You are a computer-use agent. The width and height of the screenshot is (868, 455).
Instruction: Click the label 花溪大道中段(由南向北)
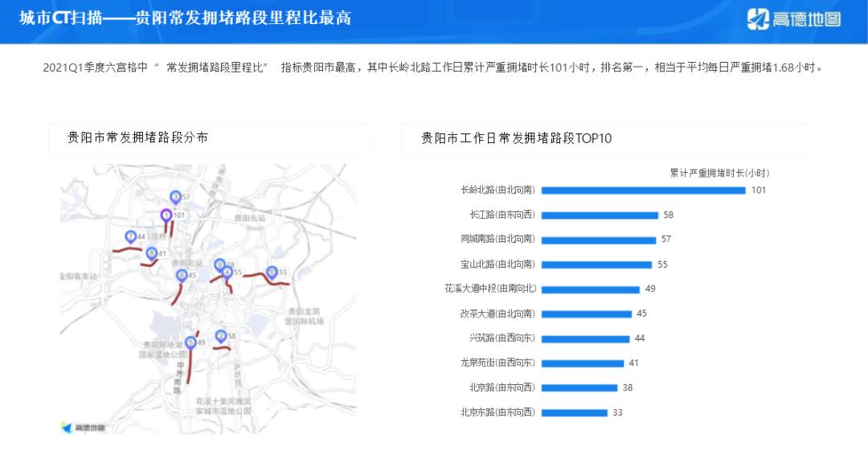tap(490, 289)
